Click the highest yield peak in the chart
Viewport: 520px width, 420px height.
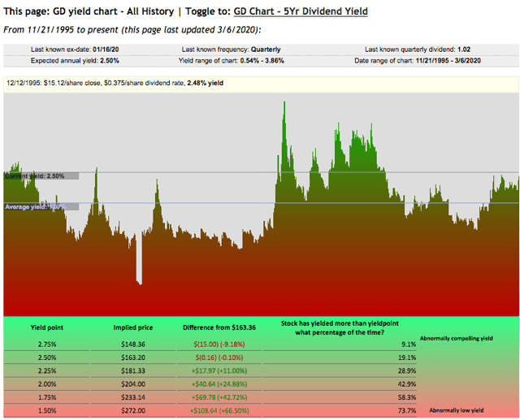(x=284, y=102)
